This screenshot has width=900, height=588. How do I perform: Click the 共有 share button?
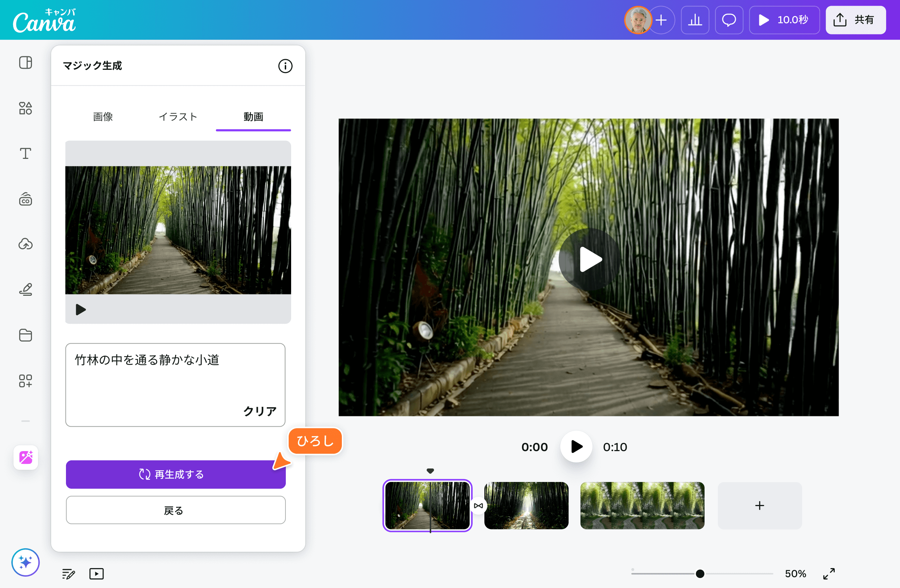click(x=855, y=20)
